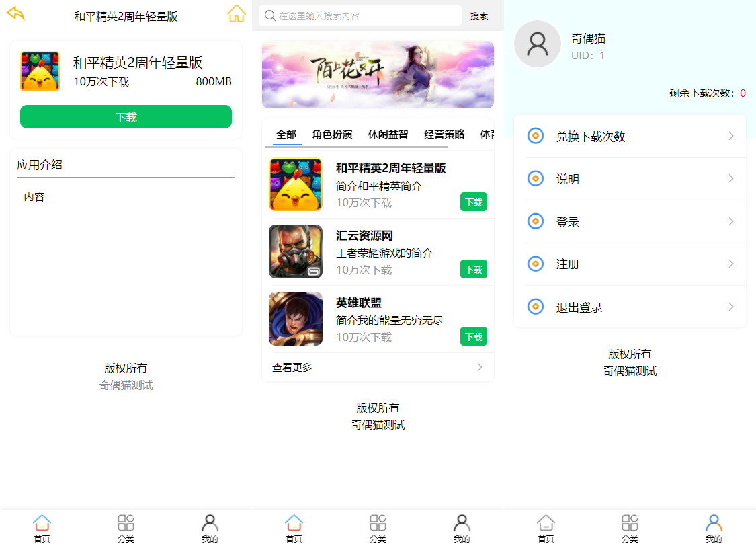Download 汇云资源网 from list
This screenshot has width=756, height=546.
474,269
